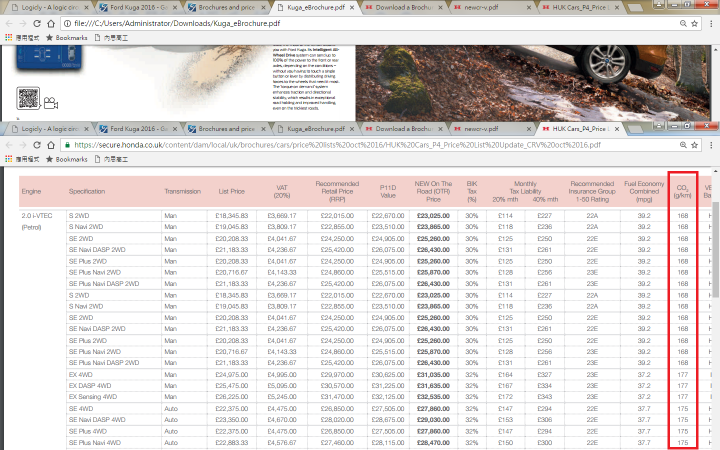Click the Kuga file path address field
This screenshot has width=720, height=450.
(x=370, y=23)
